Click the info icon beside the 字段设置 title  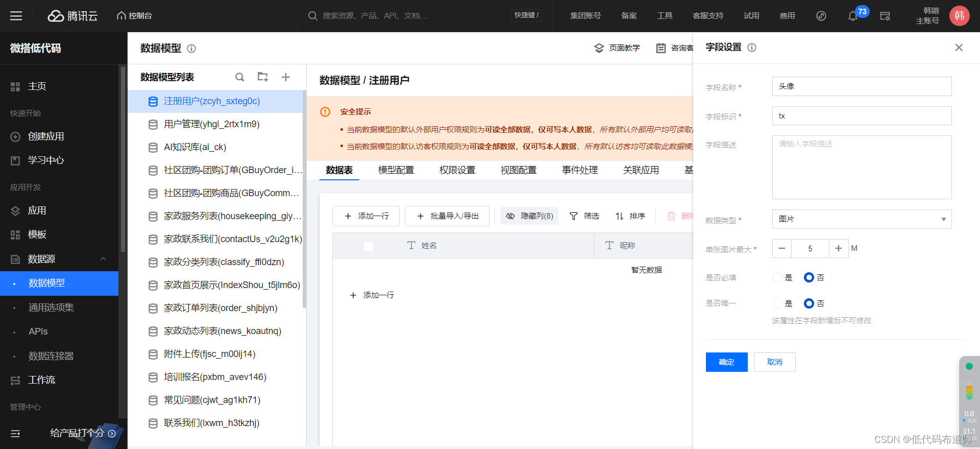tap(752, 48)
